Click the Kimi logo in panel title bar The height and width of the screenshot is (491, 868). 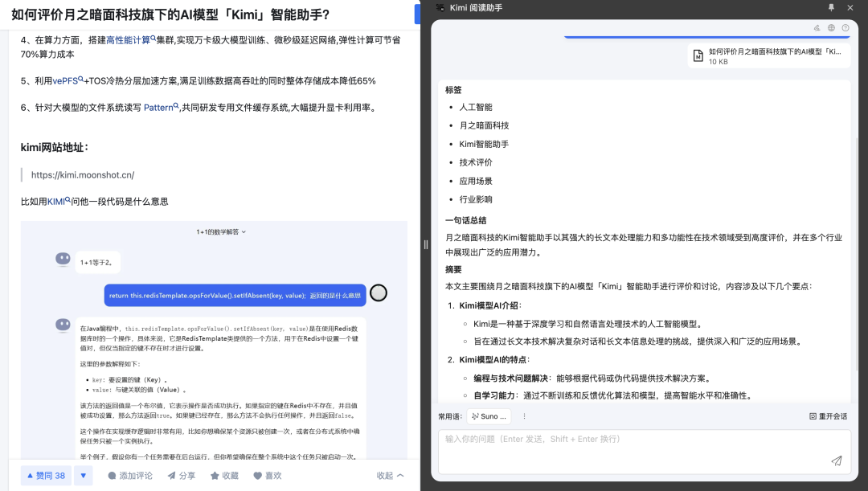(x=440, y=8)
